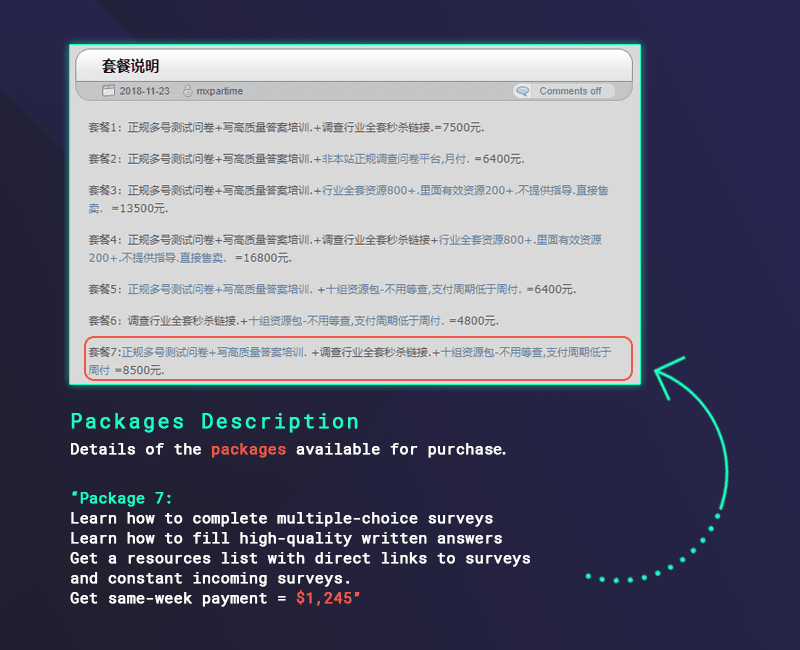
Task: Open the post date 2018-11-23
Action: [x=144, y=91]
